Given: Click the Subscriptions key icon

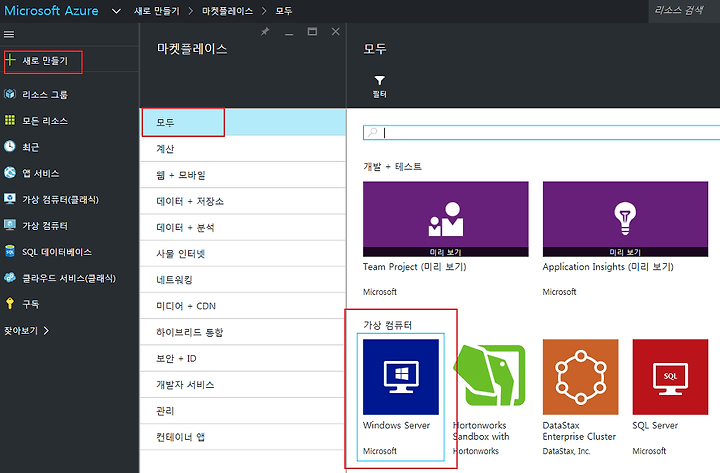Looking at the screenshot, I should tap(10, 304).
